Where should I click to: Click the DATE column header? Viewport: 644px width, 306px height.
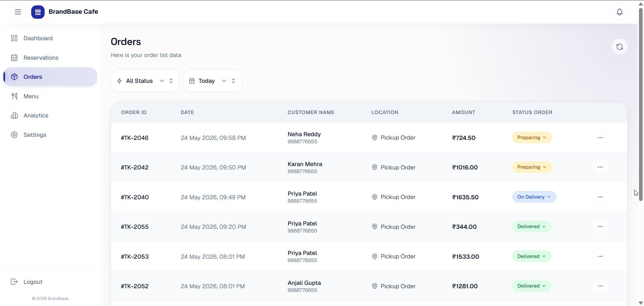[x=187, y=112]
